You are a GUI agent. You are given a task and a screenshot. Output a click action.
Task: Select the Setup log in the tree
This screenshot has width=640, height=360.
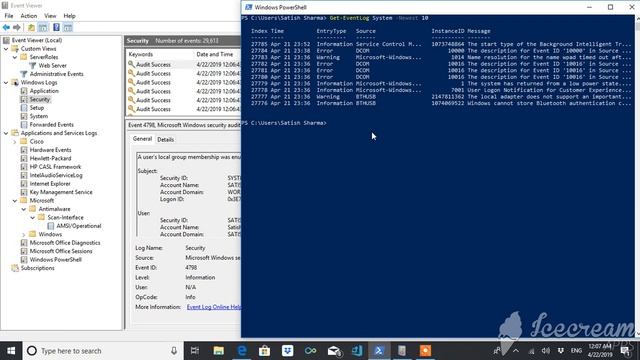coord(37,108)
